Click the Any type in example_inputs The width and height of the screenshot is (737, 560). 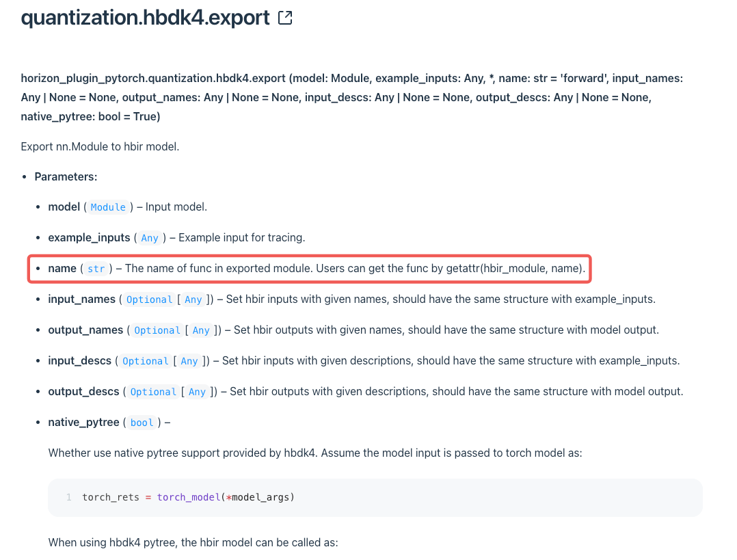(150, 238)
